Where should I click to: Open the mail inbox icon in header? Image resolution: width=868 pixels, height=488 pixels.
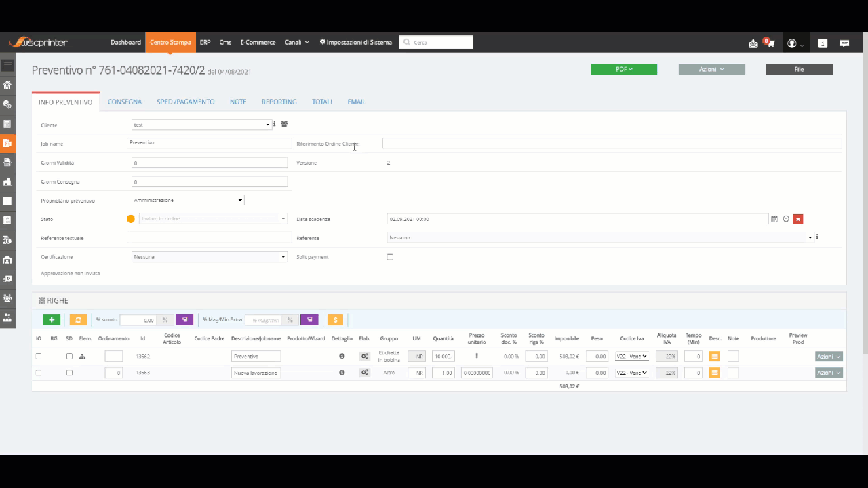coord(753,43)
